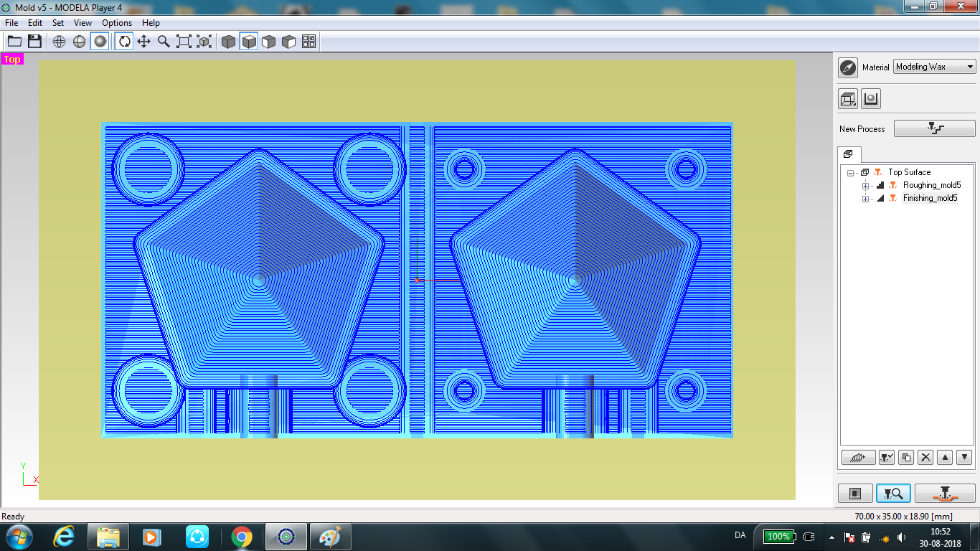
Task: Click the New Process button
Action: pos(935,128)
